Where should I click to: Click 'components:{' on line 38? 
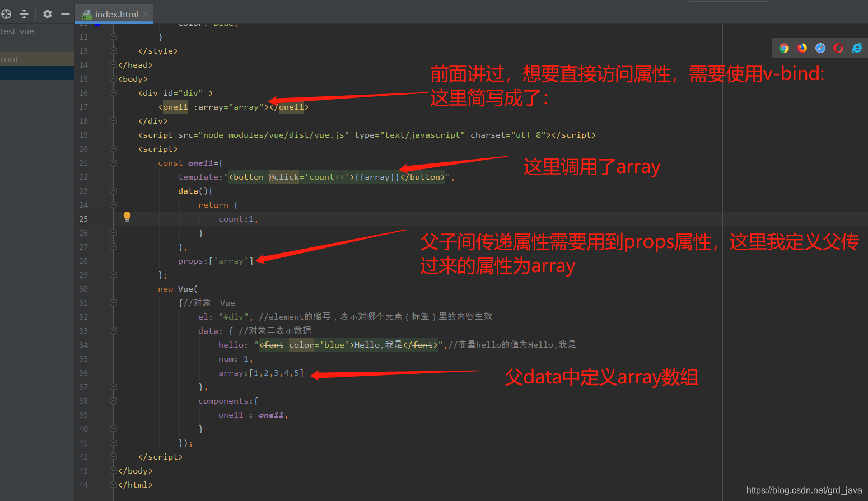coord(228,401)
